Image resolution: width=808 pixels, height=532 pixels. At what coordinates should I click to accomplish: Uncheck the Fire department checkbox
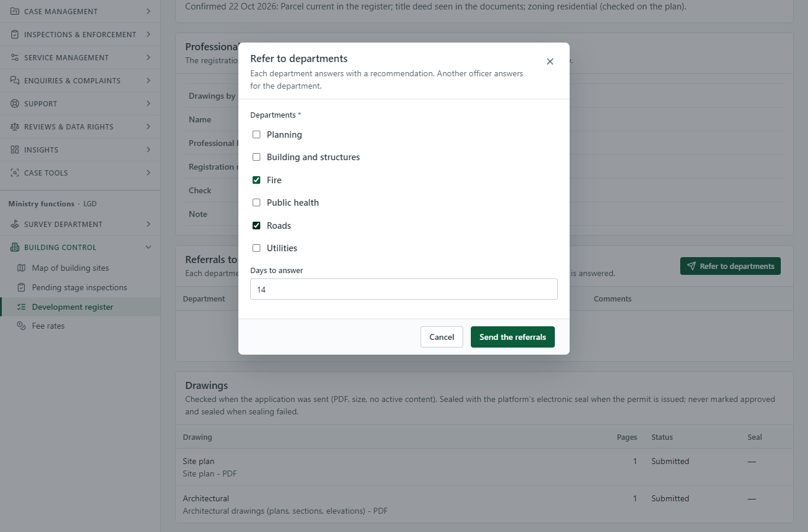(256, 180)
